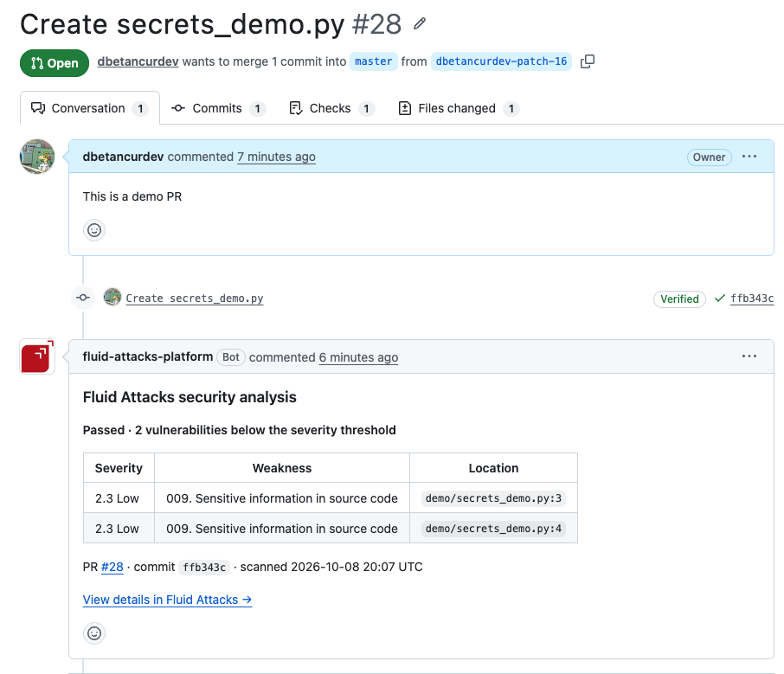Add emoji reaction to Fluid Attacks bot comment
The height and width of the screenshot is (674, 784).
point(94,633)
